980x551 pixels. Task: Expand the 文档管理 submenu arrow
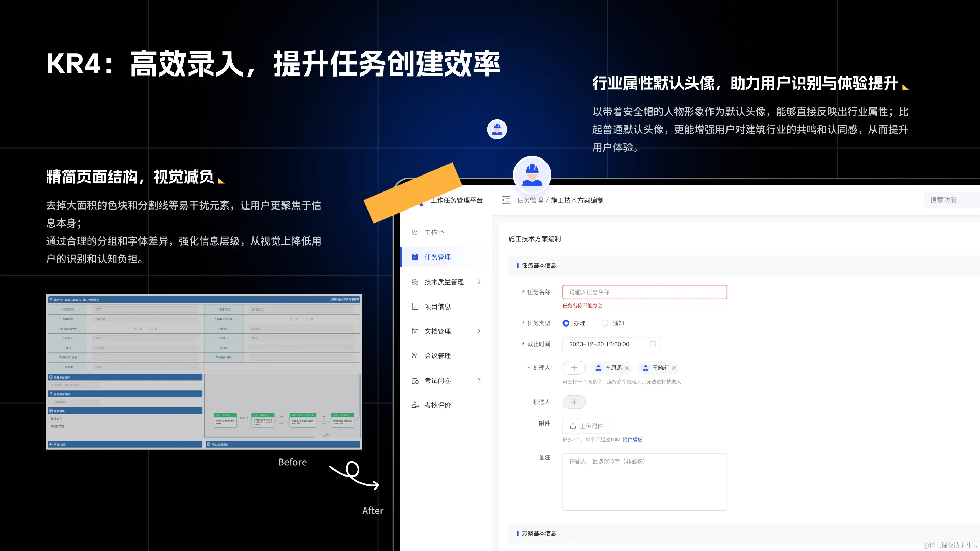coord(479,331)
